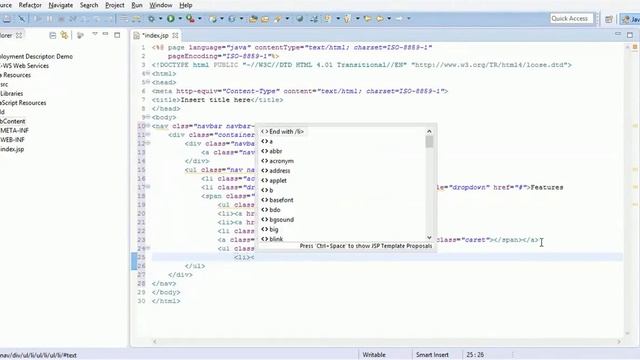This screenshot has width=640, height=360.
Task: Open the Back history dropdown arrow
Action: (x=389, y=19)
